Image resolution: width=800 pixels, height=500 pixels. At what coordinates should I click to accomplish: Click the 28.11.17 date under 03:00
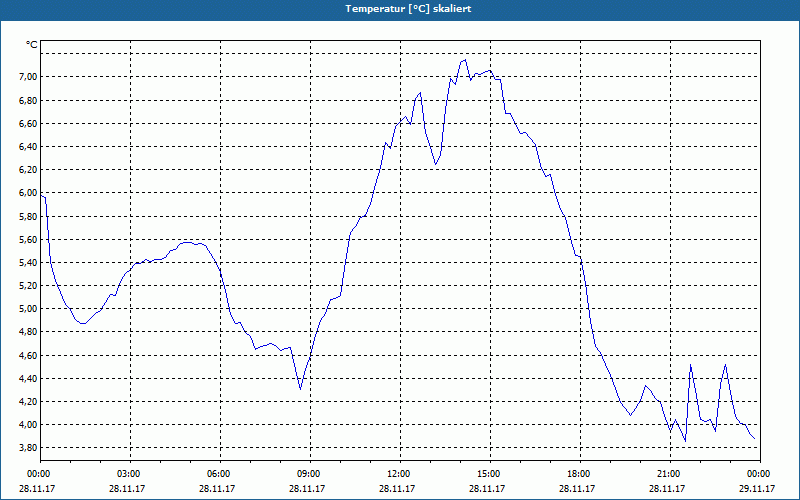(x=127, y=488)
